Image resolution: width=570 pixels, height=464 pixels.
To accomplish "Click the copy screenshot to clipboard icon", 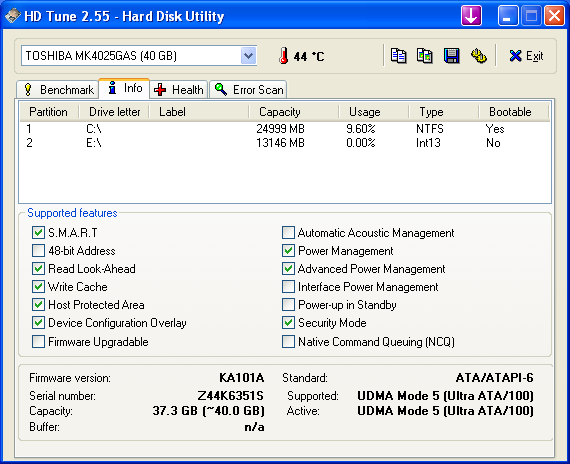I will tap(425, 56).
